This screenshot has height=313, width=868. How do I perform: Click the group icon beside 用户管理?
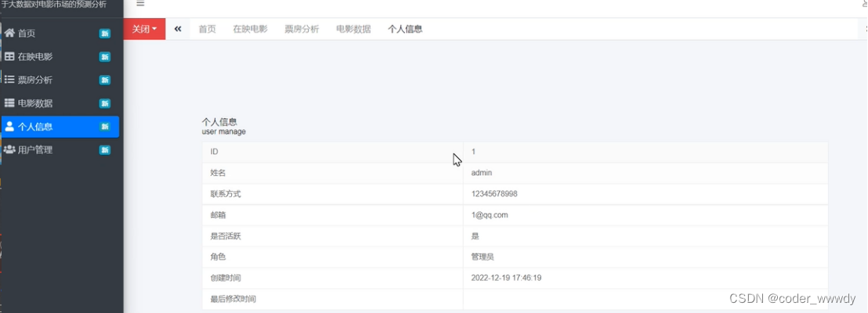click(x=9, y=149)
